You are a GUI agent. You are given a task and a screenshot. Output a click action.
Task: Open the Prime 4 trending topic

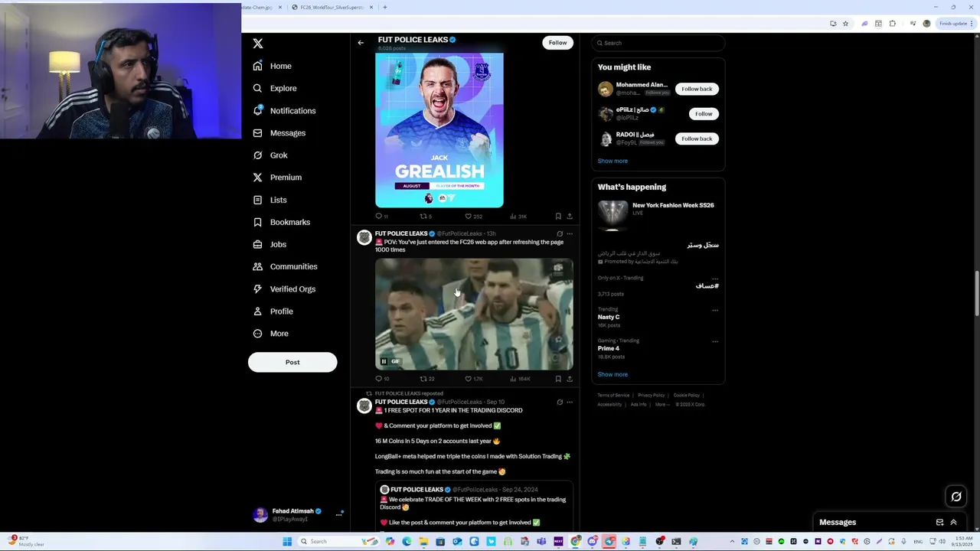(609, 348)
